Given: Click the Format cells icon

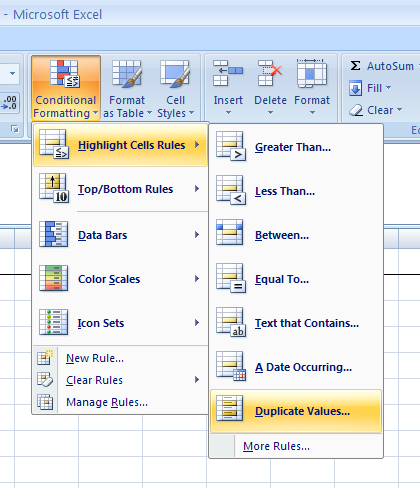Looking at the screenshot, I should [x=312, y=73].
